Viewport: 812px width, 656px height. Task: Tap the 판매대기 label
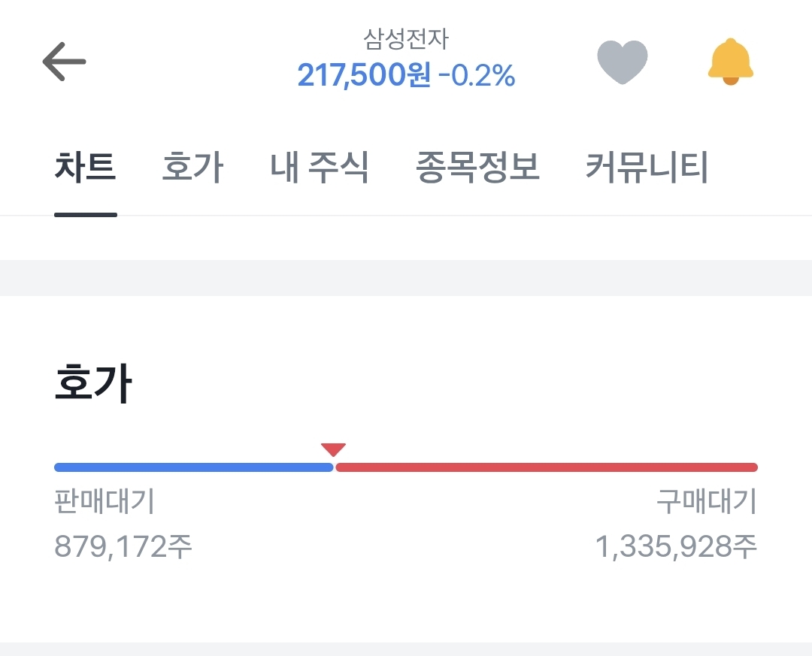coord(105,501)
